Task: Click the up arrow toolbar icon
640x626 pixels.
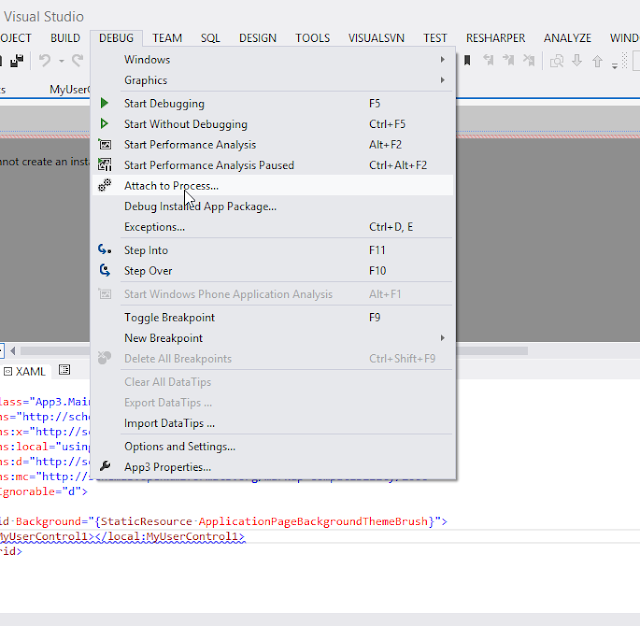Action: pyautogui.click(x=597, y=61)
